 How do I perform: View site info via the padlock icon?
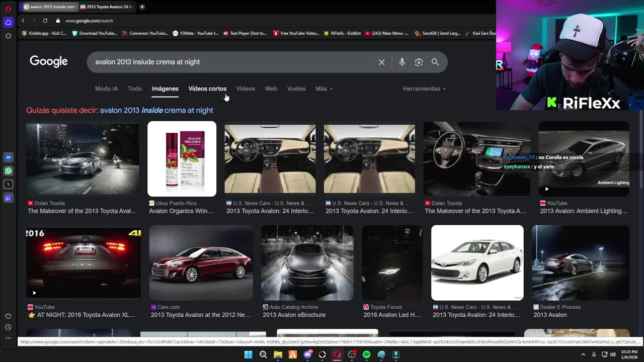[58, 21]
